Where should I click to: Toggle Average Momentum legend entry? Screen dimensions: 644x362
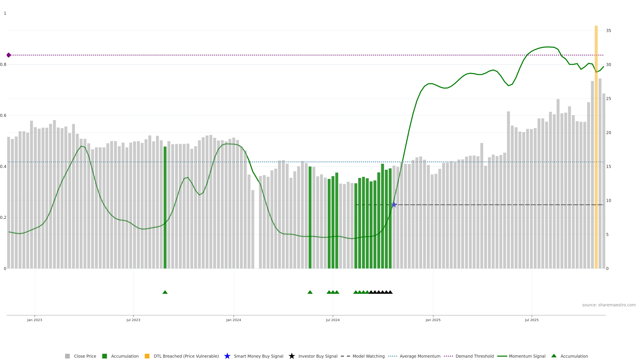420,356
